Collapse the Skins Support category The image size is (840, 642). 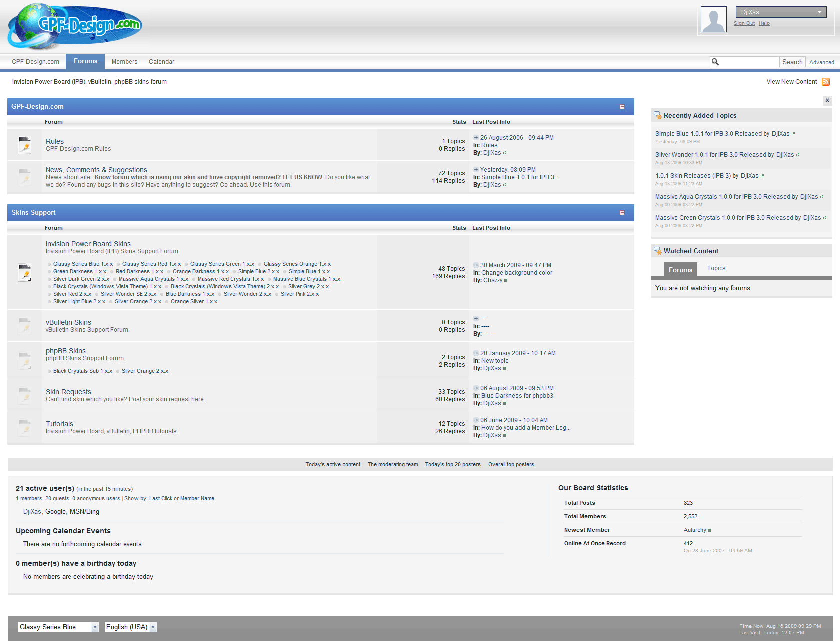pos(622,213)
